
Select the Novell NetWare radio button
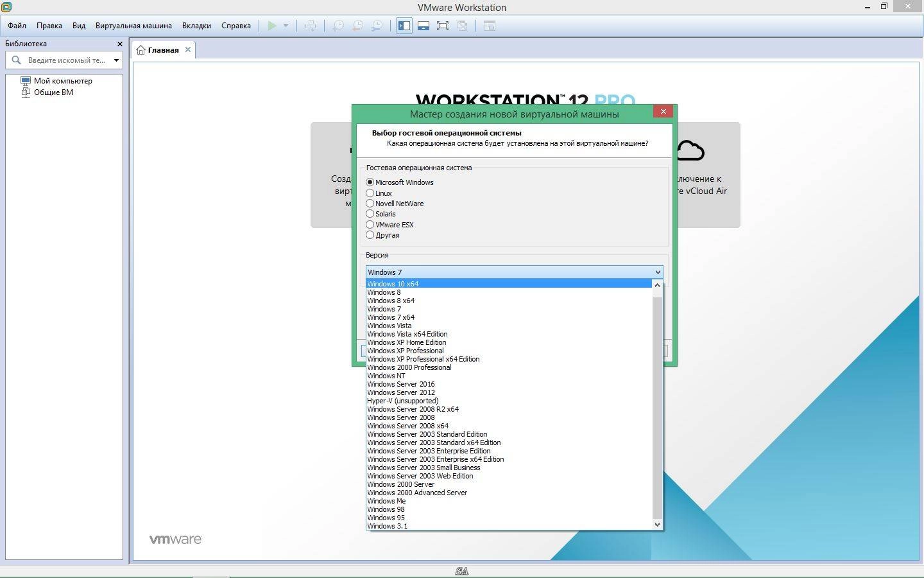pyautogui.click(x=370, y=204)
